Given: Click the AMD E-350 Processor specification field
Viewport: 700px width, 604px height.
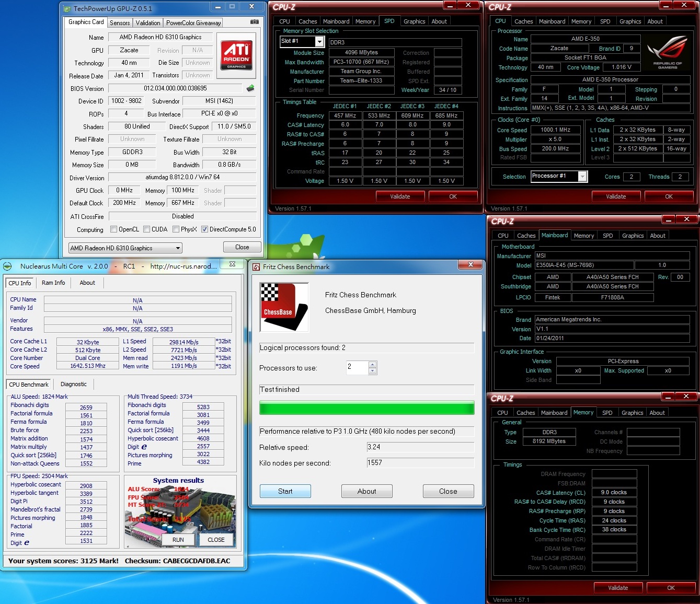Looking at the screenshot, I should pyautogui.click(x=610, y=80).
